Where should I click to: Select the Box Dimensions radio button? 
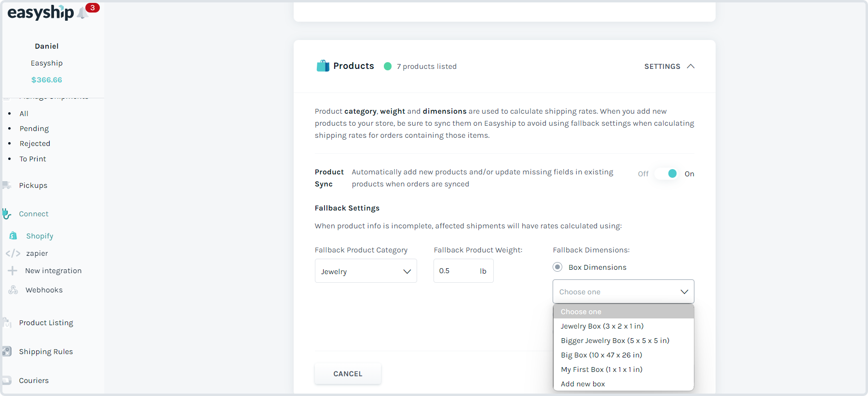pyautogui.click(x=557, y=267)
